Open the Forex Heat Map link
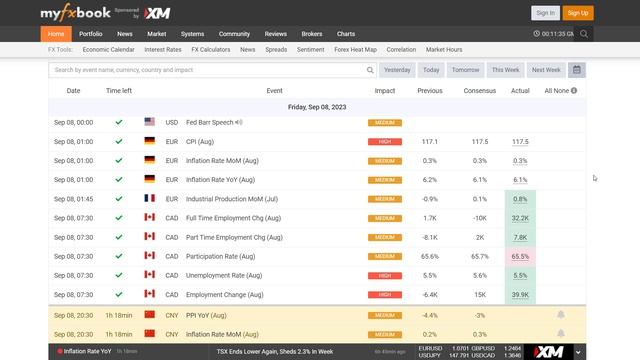The height and width of the screenshot is (360, 640). coord(355,49)
